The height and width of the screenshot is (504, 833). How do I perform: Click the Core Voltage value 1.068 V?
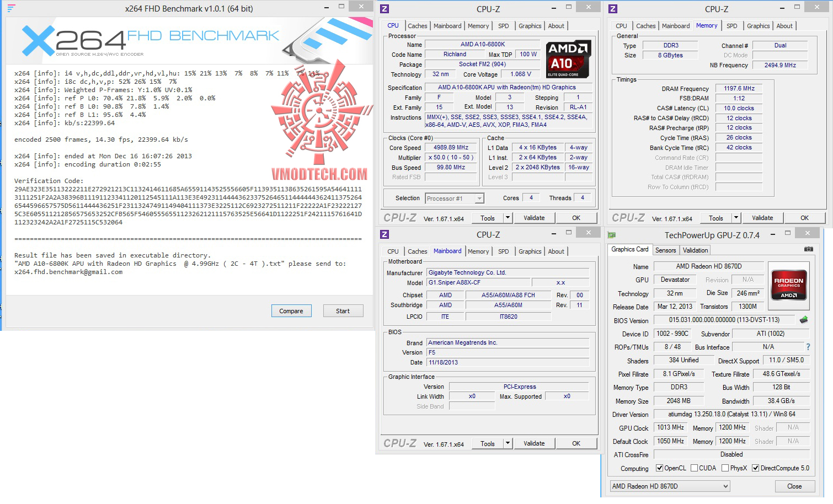(x=521, y=74)
